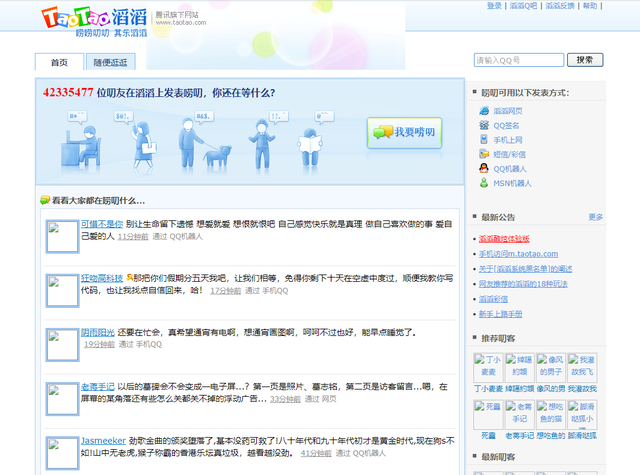Click name 丁小麦麦 under recommended users
The width and height of the screenshot is (640, 475).
pyautogui.click(x=488, y=389)
